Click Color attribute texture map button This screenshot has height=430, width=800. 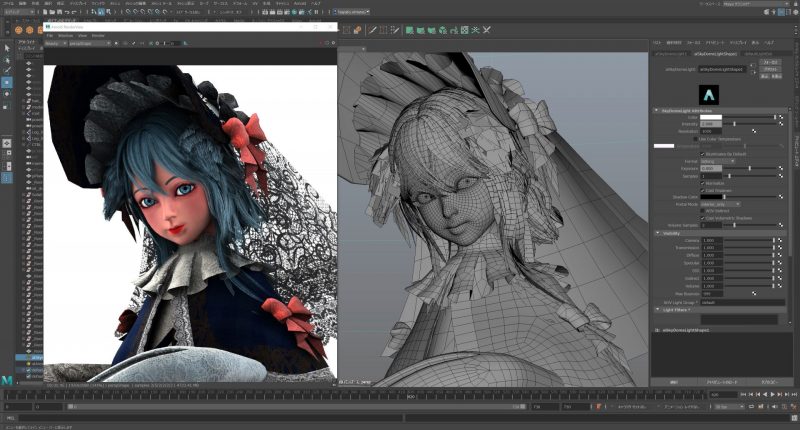tap(781, 117)
